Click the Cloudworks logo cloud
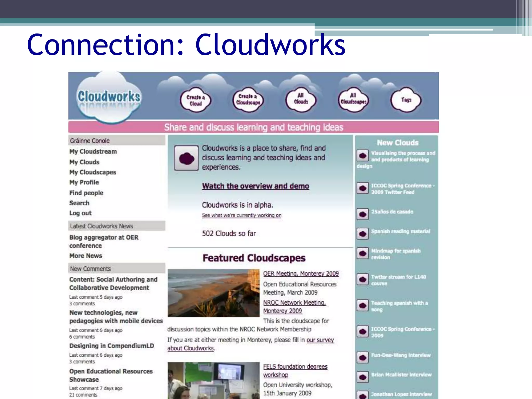The height and width of the screenshot is (399, 532). tap(109, 97)
